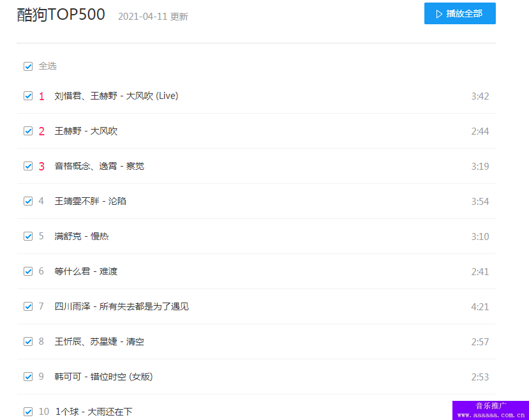Click the duration 3:10
The height and width of the screenshot is (420, 529).
point(480,236)
